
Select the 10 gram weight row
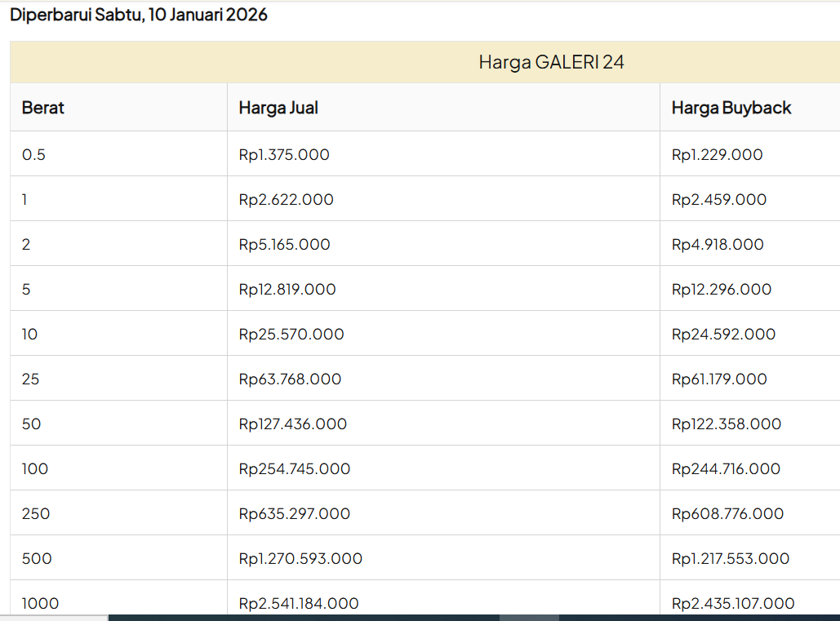(30, 335)
